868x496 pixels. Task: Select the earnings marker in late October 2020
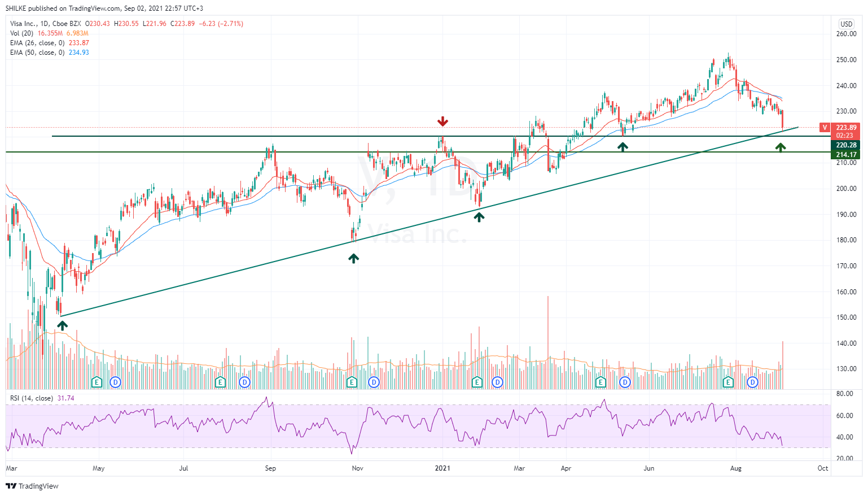pos(352,382)
